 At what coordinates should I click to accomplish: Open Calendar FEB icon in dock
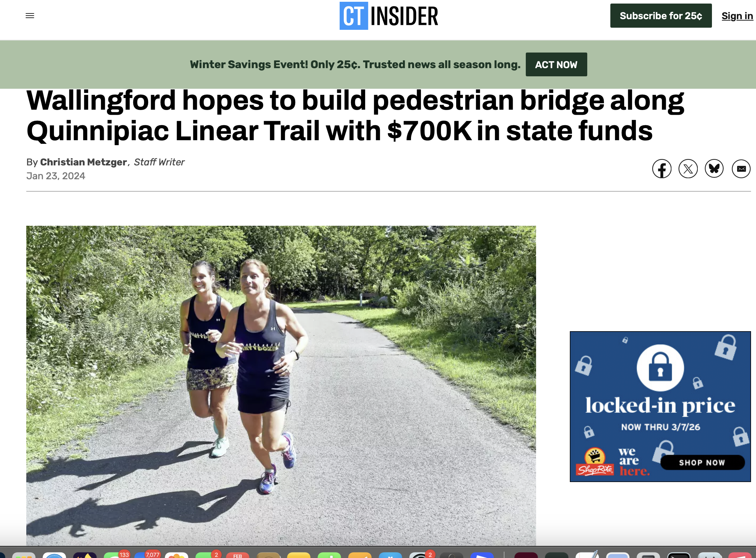238,555
